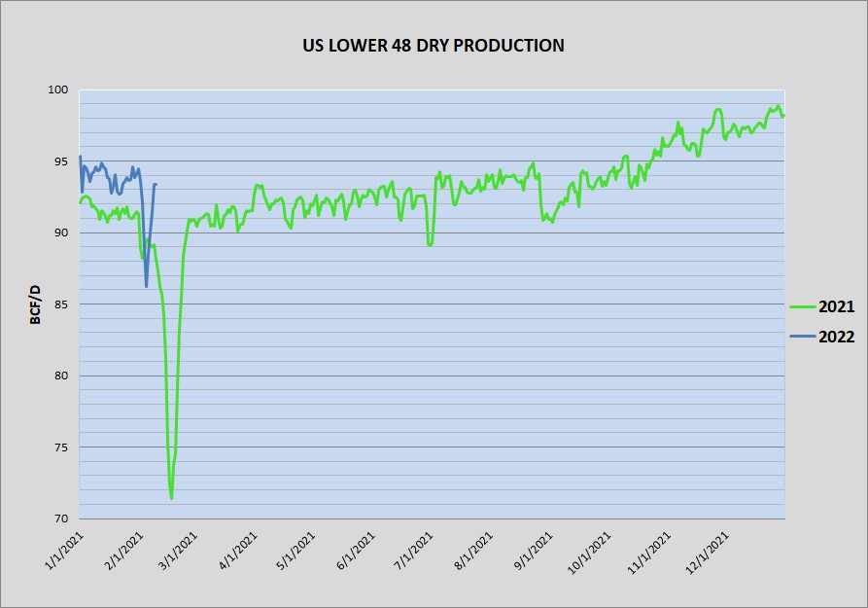Select the green 2021 legend line marker
This screenshot has width=868, height=608.
coord(801,306)
